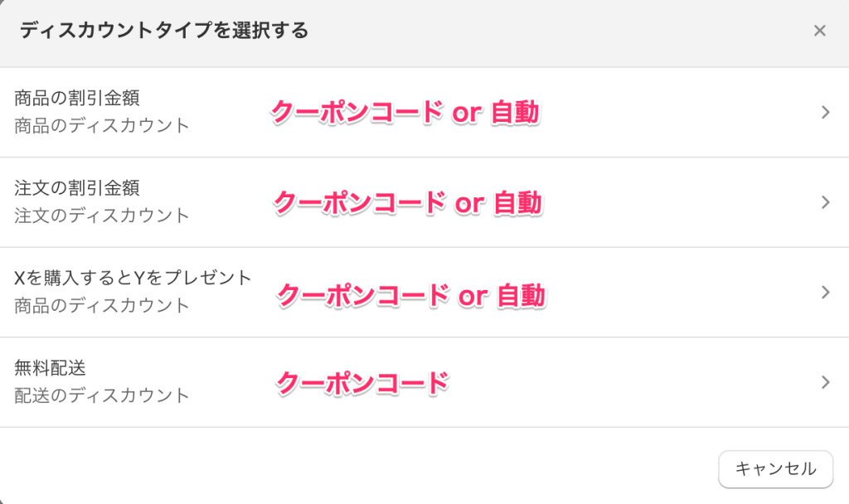Image resolution: width=849 pixels, height=504 pixels.
Task: Click 商品のディスカウント subtitle under 商品の割引金額
Action: (x=102, y=126)
